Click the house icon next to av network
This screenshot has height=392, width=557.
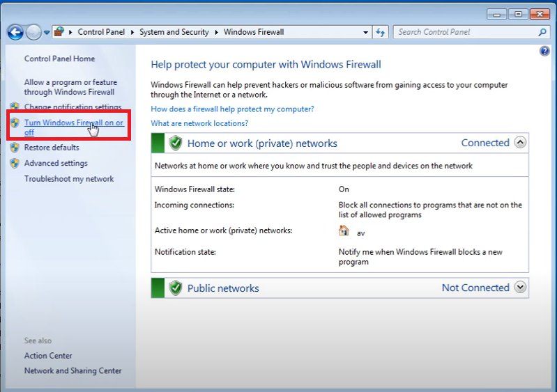pos(344,231)
